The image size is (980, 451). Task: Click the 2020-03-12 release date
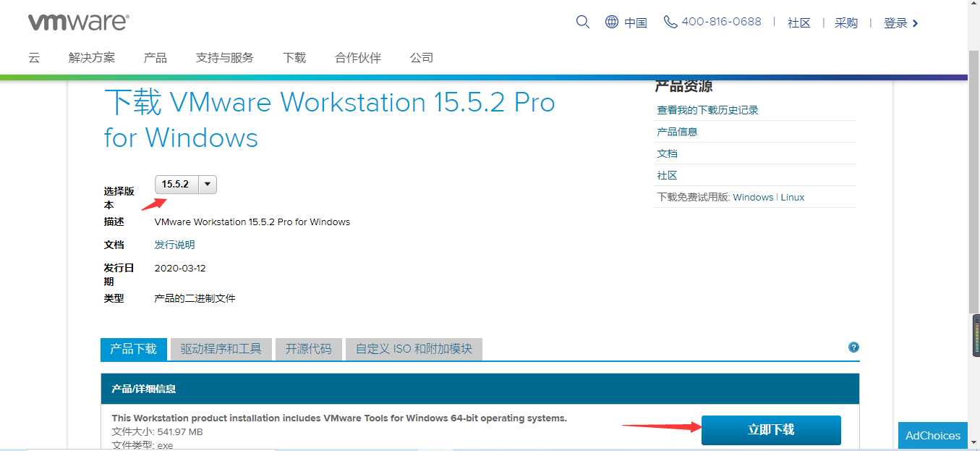pyautogui.click(x=180, y=268)
